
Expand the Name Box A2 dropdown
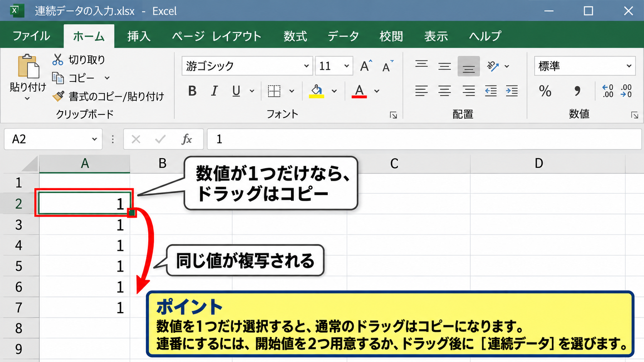coord(94,139)
